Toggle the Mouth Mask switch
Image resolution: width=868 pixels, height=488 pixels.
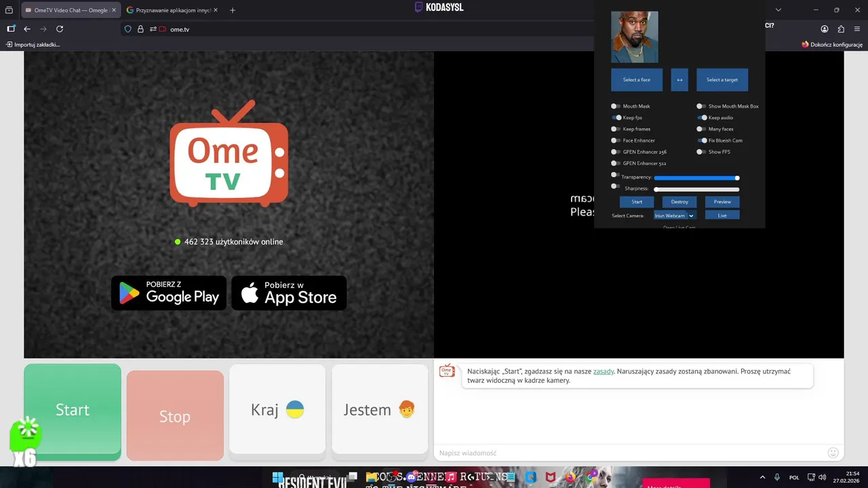(x=616, y=106)
